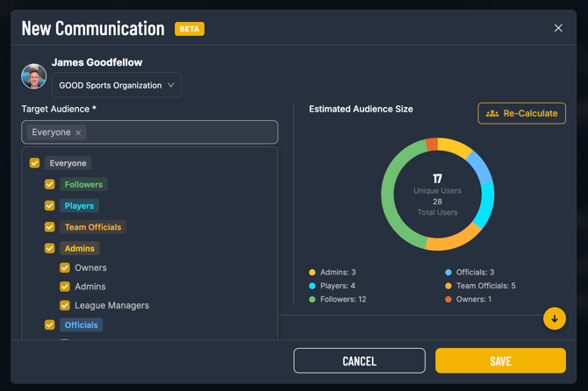Toggle the Followers checkbox
Image resolution: width=588 pixels, height=391 pixels.
[x=50, y=184]
